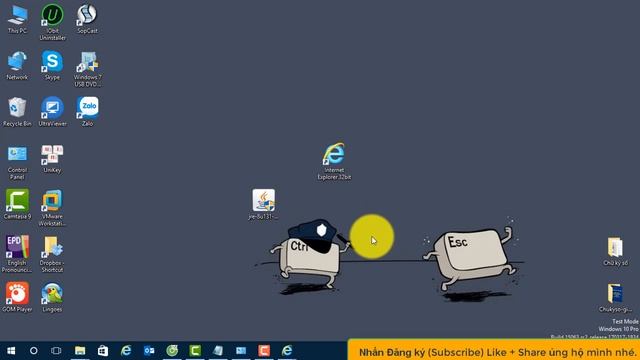Open Task View from the taskbar
640x360 pixels.
56,351
